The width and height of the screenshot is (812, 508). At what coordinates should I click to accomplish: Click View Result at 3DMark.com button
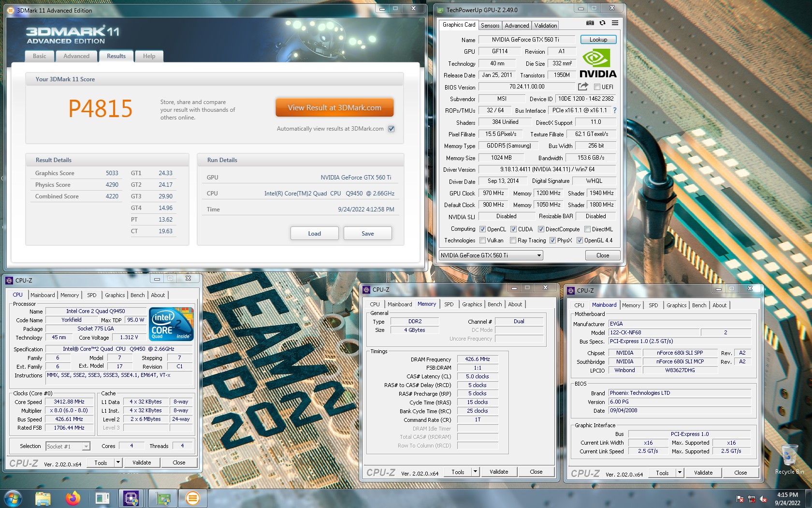[x=334, y=107]
